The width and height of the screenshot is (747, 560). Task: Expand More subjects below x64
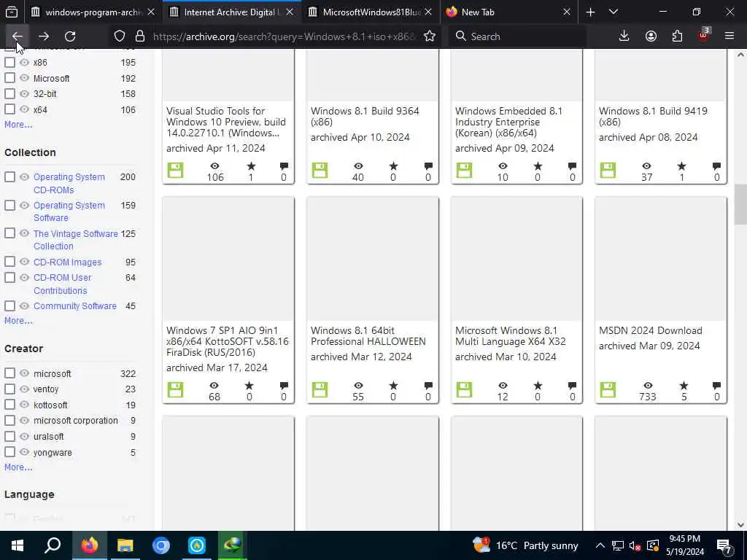18,124
